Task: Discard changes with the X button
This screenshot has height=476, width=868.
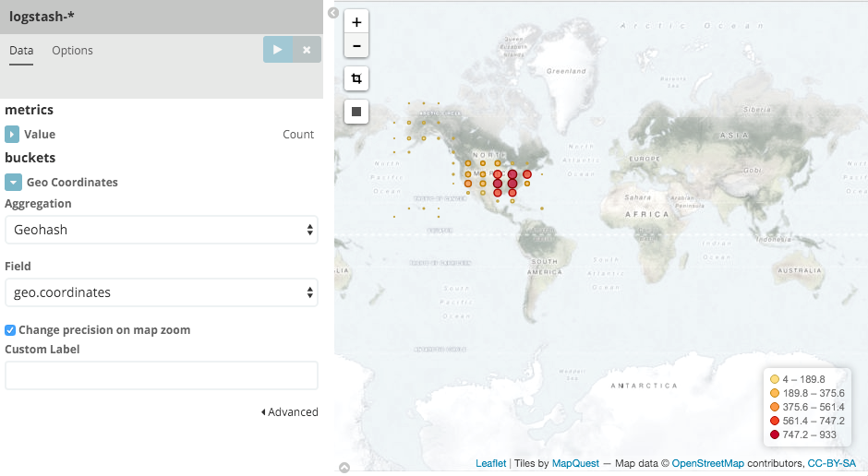Action: tap(307, 50)
